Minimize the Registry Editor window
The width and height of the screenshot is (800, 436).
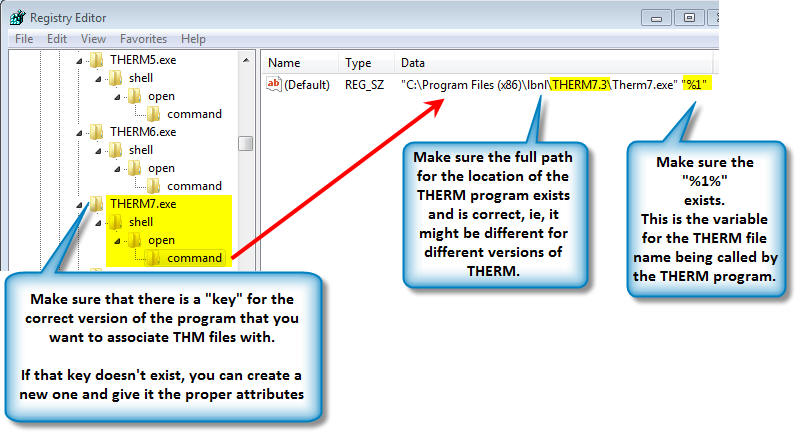656,18
